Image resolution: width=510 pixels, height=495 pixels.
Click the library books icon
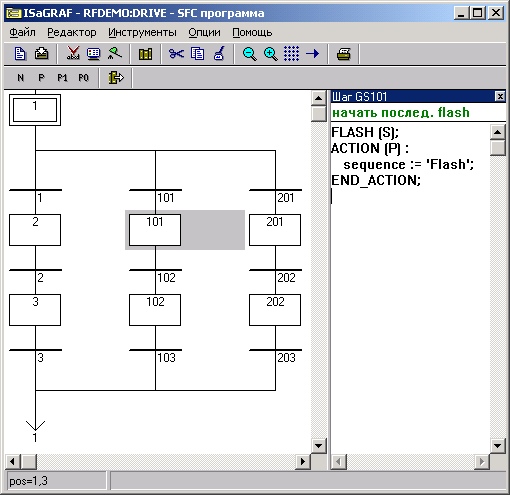pos(145,54)
